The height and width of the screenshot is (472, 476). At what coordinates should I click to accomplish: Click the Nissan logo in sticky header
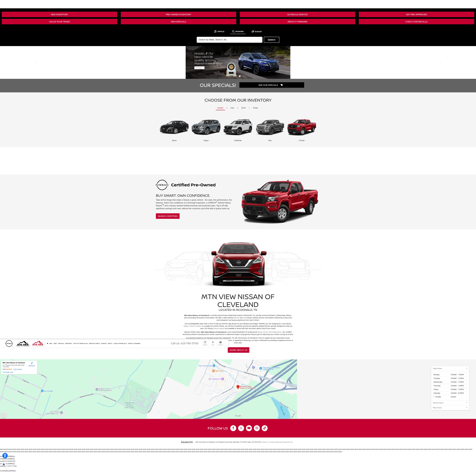(x=9, y=343)
